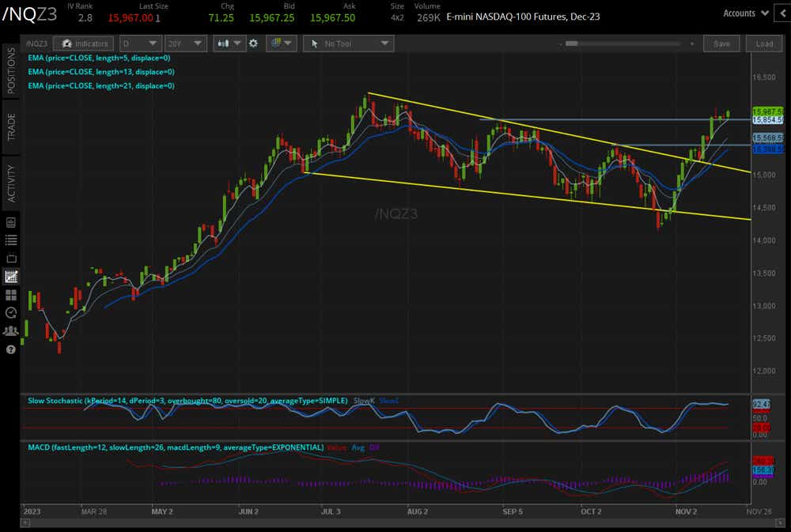
Task: Switch to the TRADE side tab
Action: click(x=10, y=127)
